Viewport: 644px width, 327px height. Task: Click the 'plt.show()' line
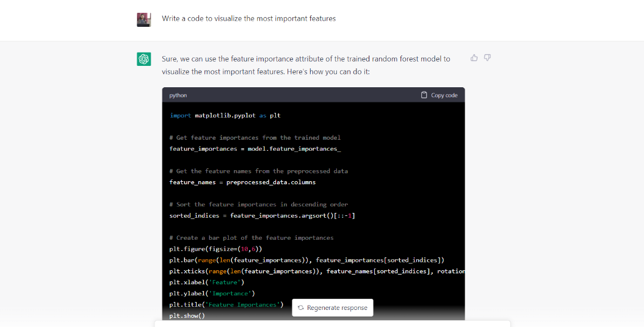[x=187, y=315]
